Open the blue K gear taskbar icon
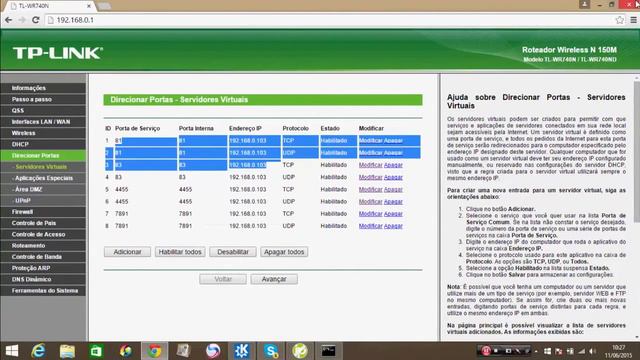The width and height of the screenshot is (640, 360). coord(242,351)
